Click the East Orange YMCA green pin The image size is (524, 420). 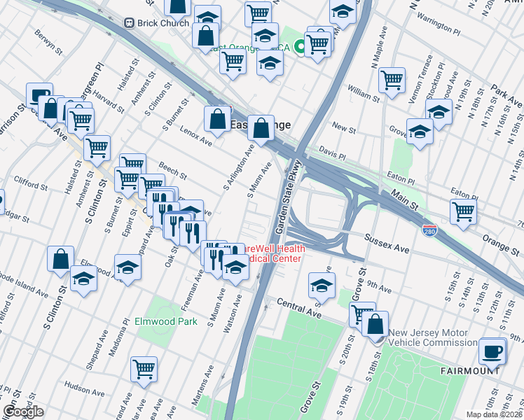point(299,47)
